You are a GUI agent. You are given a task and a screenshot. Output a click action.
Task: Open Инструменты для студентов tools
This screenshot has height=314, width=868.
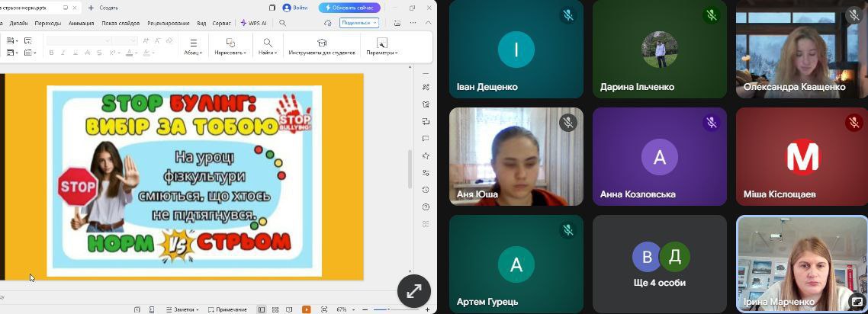point(322,47)
